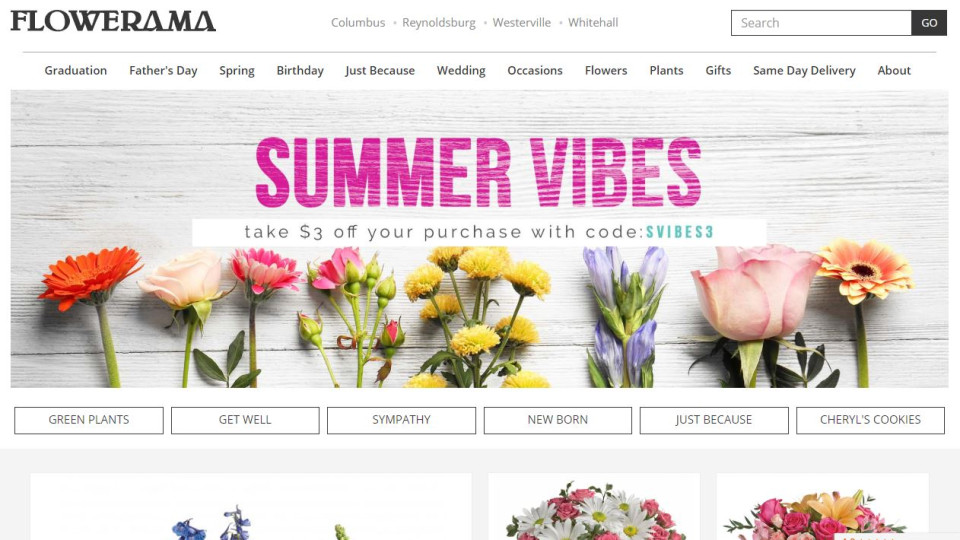Screen dimensions: 960x540
Task: Open the NEW BORN category button
Action: coord(558,420)
